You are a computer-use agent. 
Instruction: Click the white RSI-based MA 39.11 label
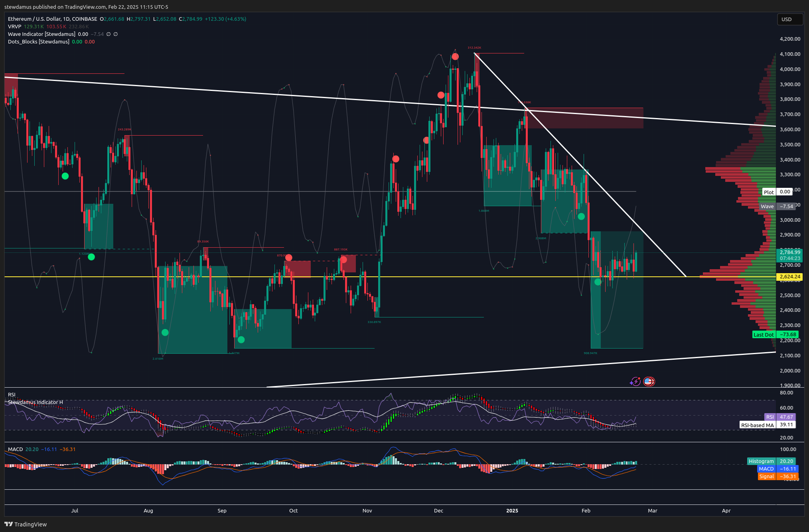click(768, 425)
